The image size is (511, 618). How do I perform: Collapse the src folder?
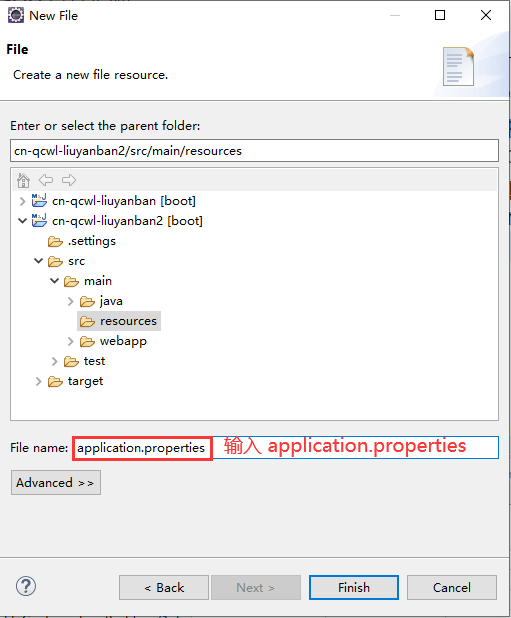(x=38, y=261)
